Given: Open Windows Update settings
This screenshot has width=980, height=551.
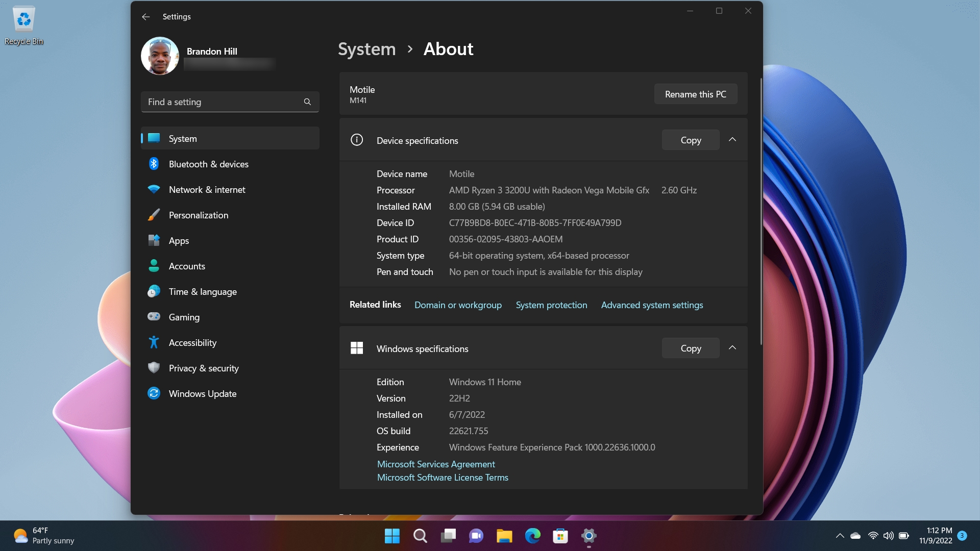Looking at the screenshot, I should pos(202,393).
